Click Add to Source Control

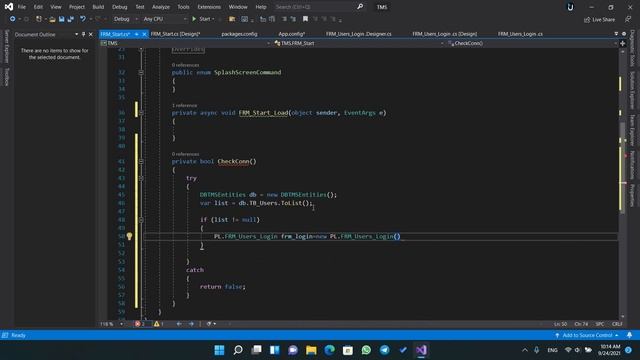click(587, 335)
